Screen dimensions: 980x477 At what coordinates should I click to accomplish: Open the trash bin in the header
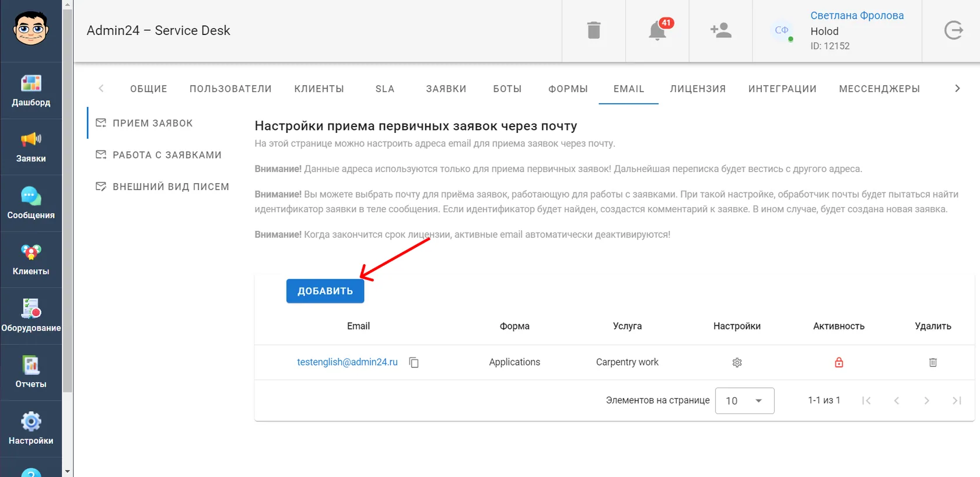pos(594,30)
